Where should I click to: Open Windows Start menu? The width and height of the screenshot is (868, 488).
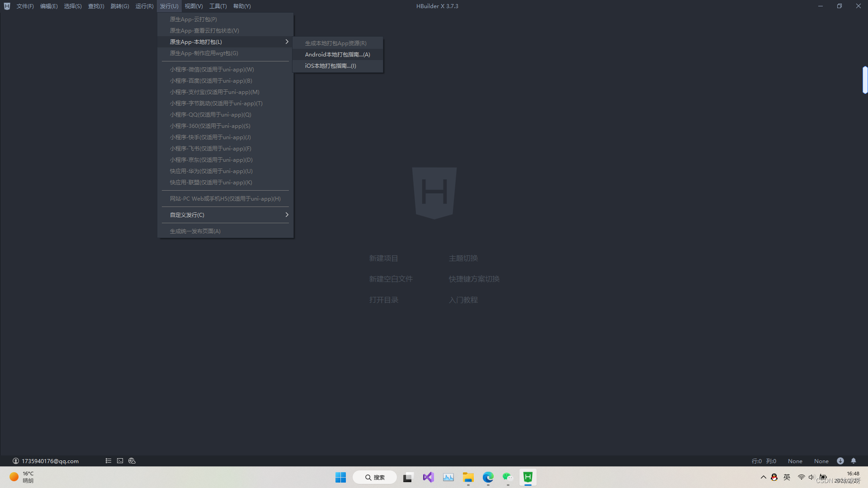click(x=340, y=477)
